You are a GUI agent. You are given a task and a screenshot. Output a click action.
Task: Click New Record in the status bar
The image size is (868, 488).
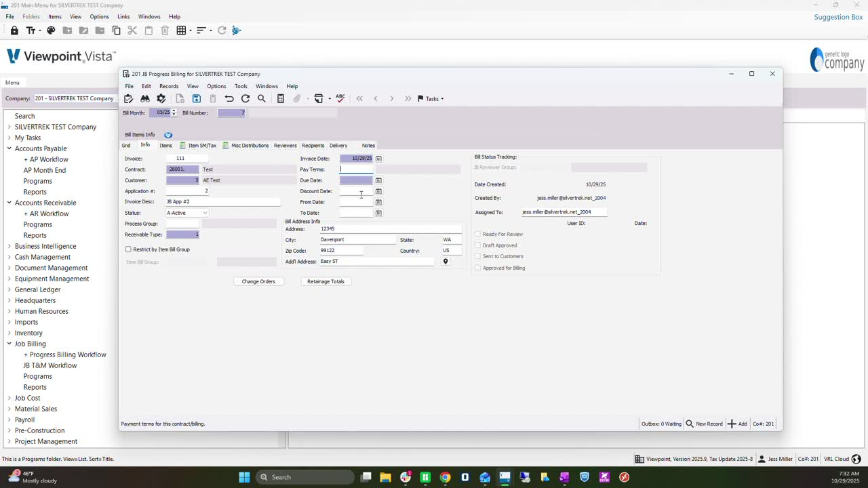704,424
